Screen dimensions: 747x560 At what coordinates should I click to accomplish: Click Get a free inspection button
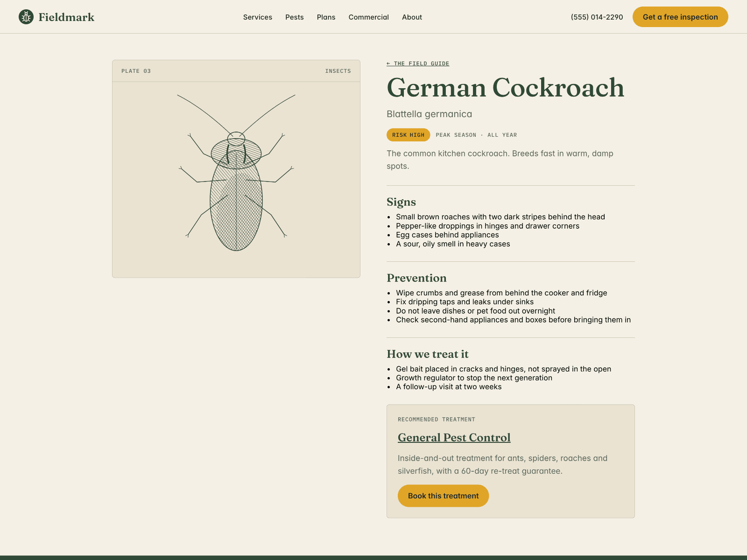pyautogui.click(x=680, y=17)
